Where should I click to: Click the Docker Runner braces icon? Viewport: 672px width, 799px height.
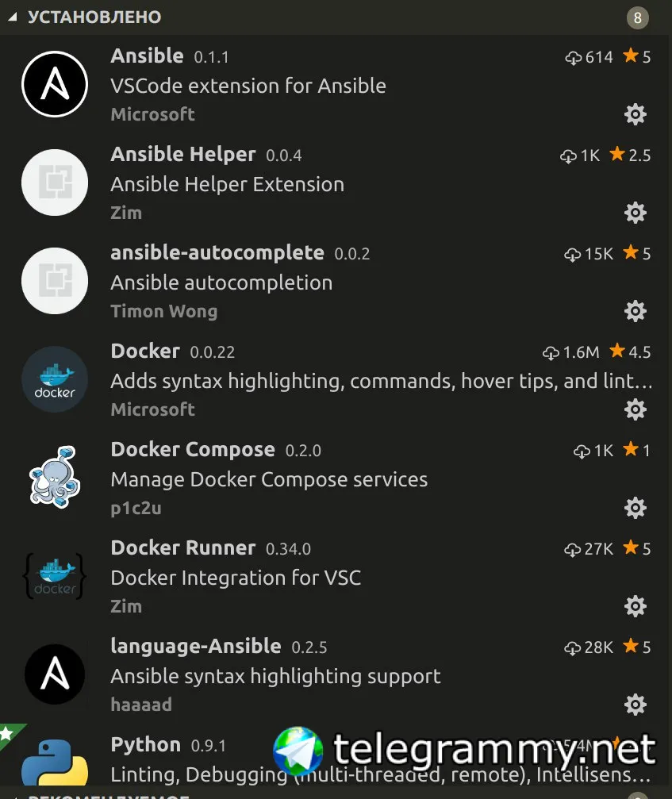(54, 576)
